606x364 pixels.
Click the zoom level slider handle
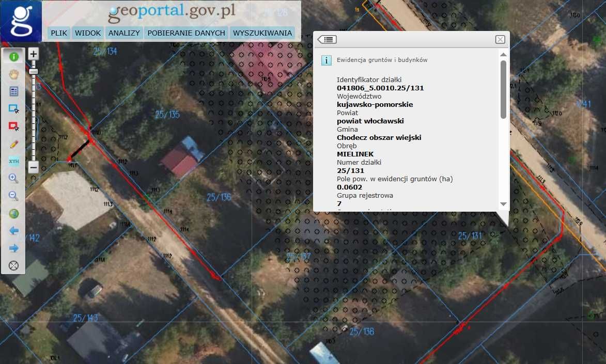(x=34, y=71)
